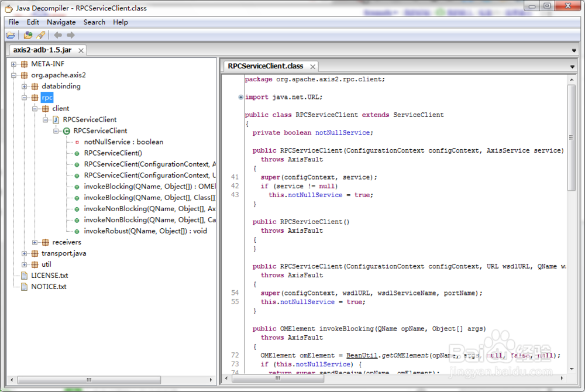The width and height of the screenshot is (585, 392).
Task: Click the text "package org.apache.axis2.rpc.client;"
Action: coord(315,80)
